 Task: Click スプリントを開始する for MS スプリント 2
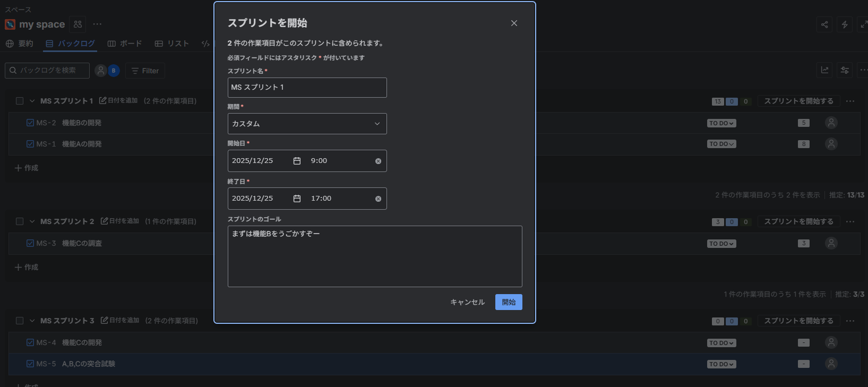(x=798, y=221)
